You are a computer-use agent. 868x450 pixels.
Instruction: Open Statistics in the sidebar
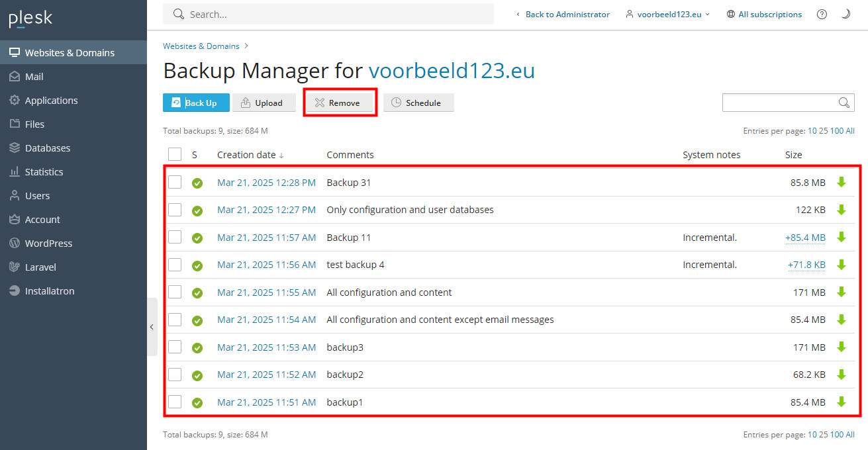[x=73, y=171]
